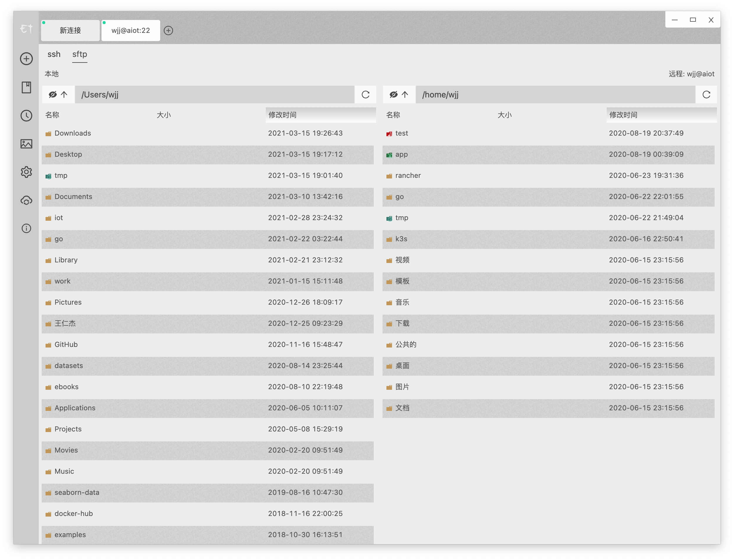The height and width of the screenshot is (560, 734).
Task: Refresh the local /Users/wjj listing
Action: (x=366, y=95)
